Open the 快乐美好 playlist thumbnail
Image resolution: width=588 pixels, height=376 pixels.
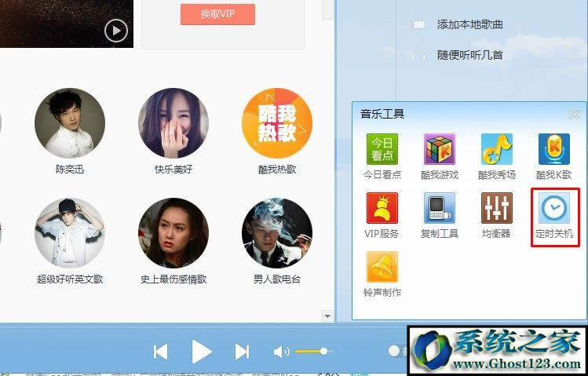point(173,123)
